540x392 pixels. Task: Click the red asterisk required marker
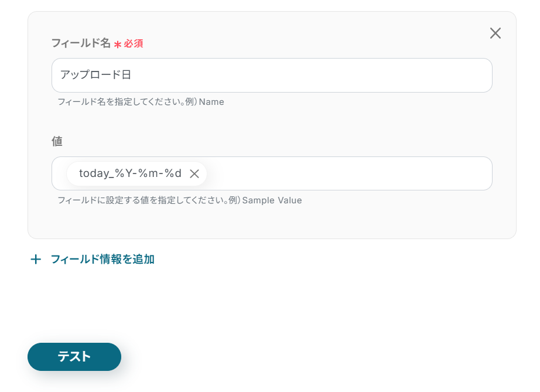[x=117, y=44]
